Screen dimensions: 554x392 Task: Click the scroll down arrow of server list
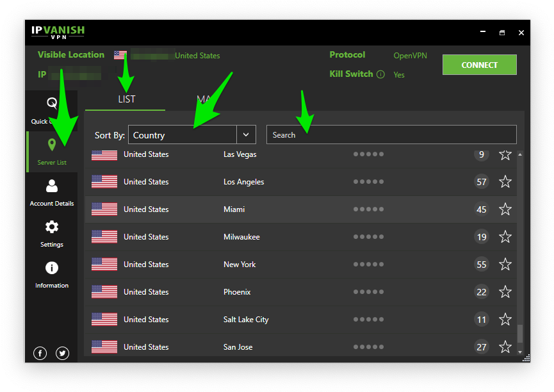[x=519, y=352]
